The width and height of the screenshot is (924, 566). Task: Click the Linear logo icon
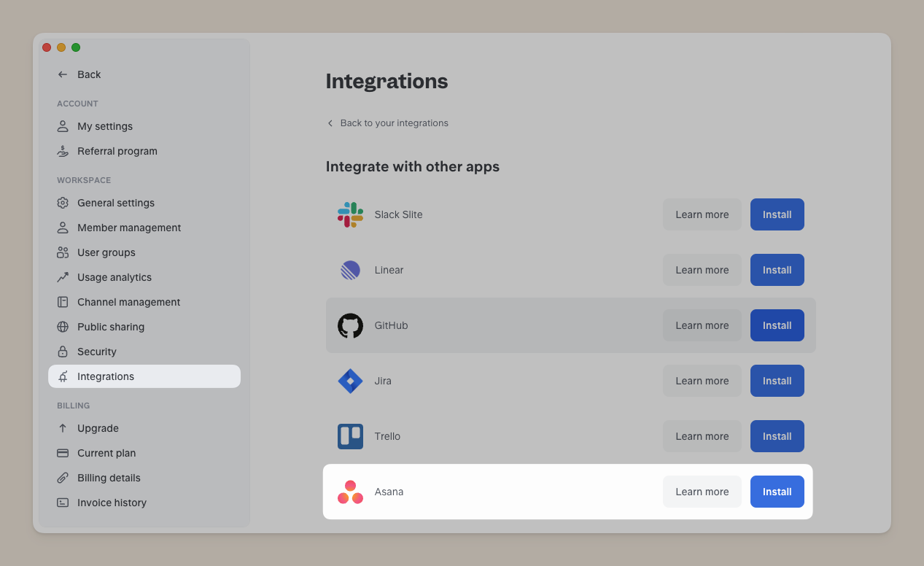click(x=350, y=270)
